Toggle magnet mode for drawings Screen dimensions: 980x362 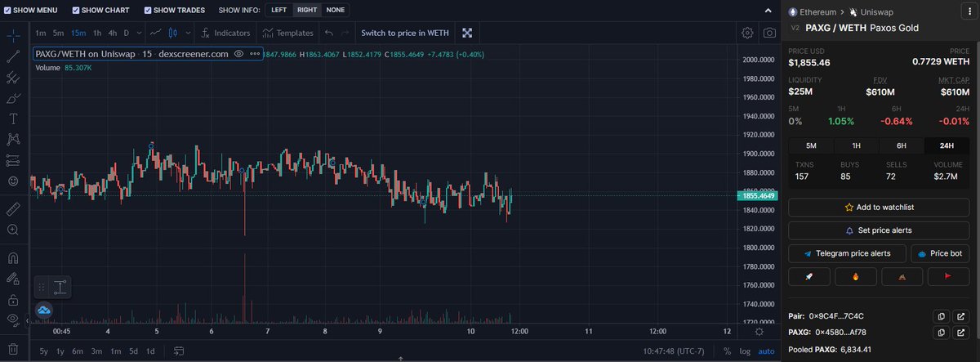click(13, 258)
